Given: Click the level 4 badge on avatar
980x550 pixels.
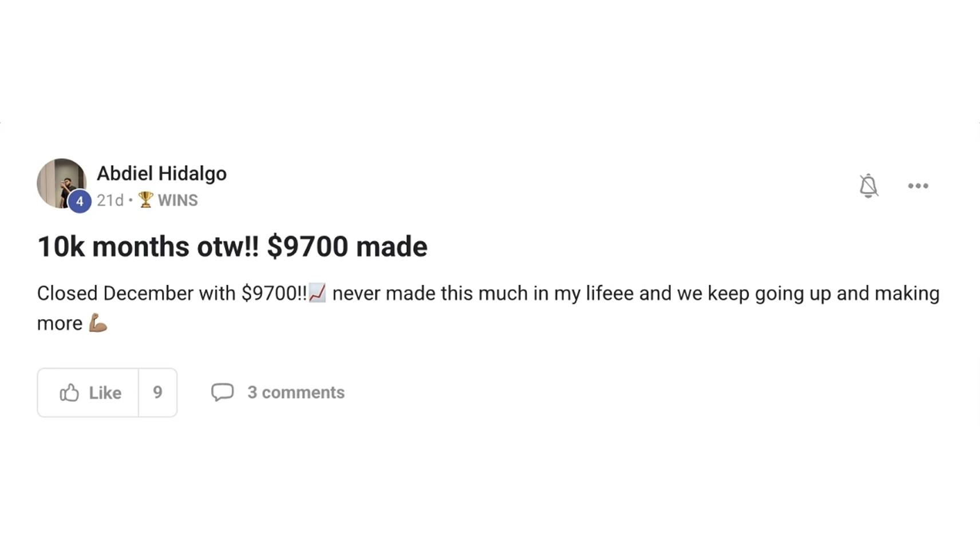Looking at the screenshot, I should click(x=80, y=201).
